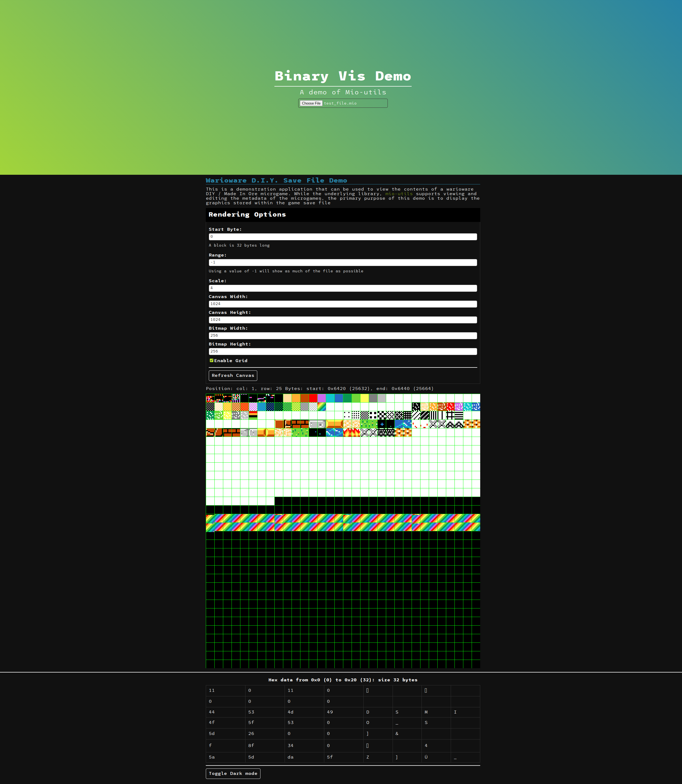682x784 pixels.
Task: Click the solid purple color swatch tile
Action: pos(322,398)
